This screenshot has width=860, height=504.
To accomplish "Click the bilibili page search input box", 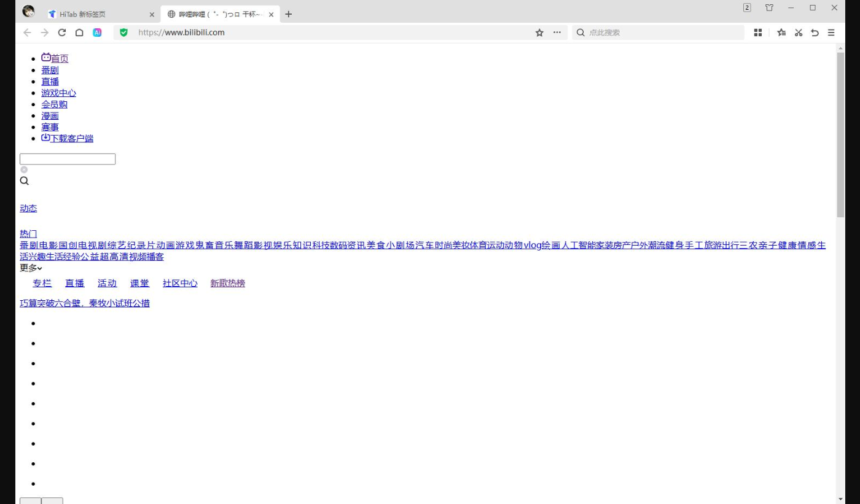I will click(68, 159).
